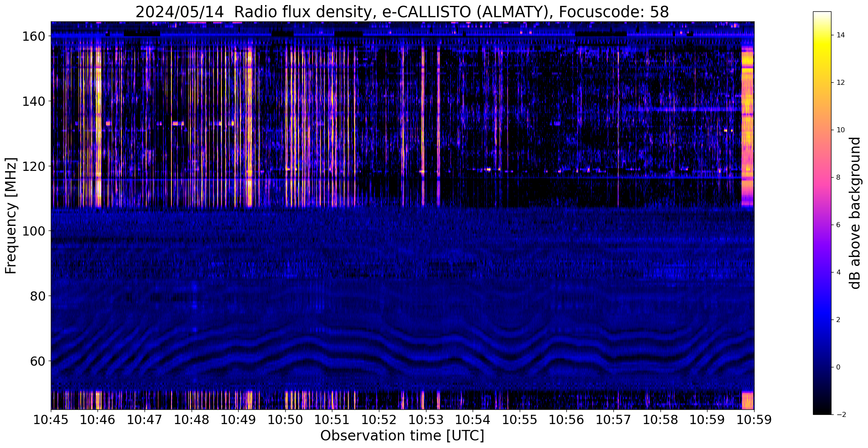Click the bright yellow burst at 10:46

point(98,126)
